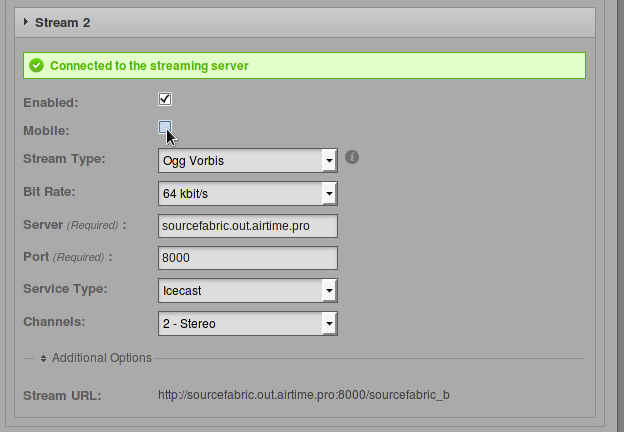Click the 'Channels:' label

pyautogui.click(x=54, y=321)
